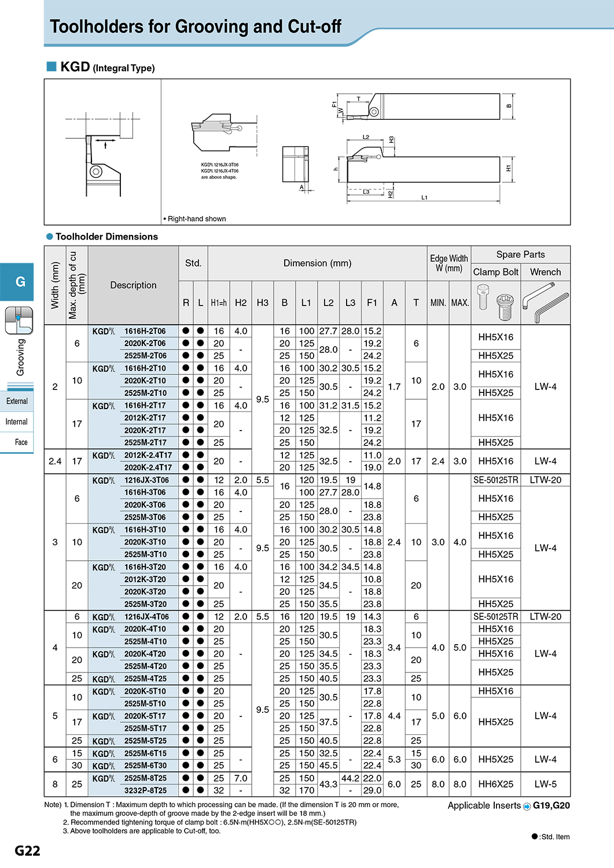
Task: Click the toolholder top view drawing with dimension B
Action: (x=424, y=106)
